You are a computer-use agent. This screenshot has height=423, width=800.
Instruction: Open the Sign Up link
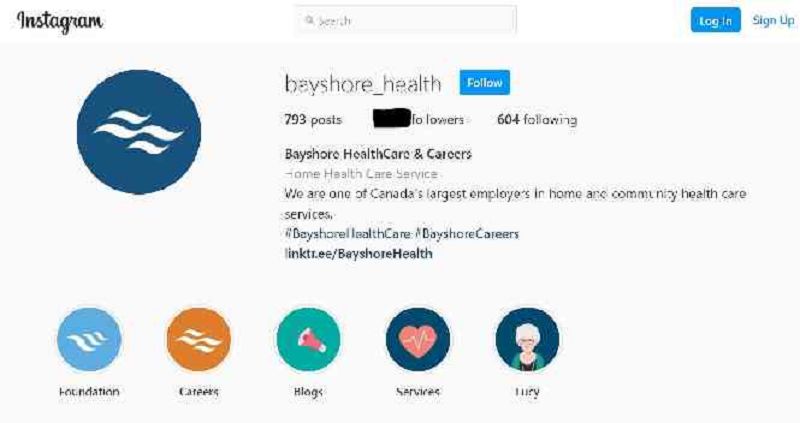(x=773, y=20)
